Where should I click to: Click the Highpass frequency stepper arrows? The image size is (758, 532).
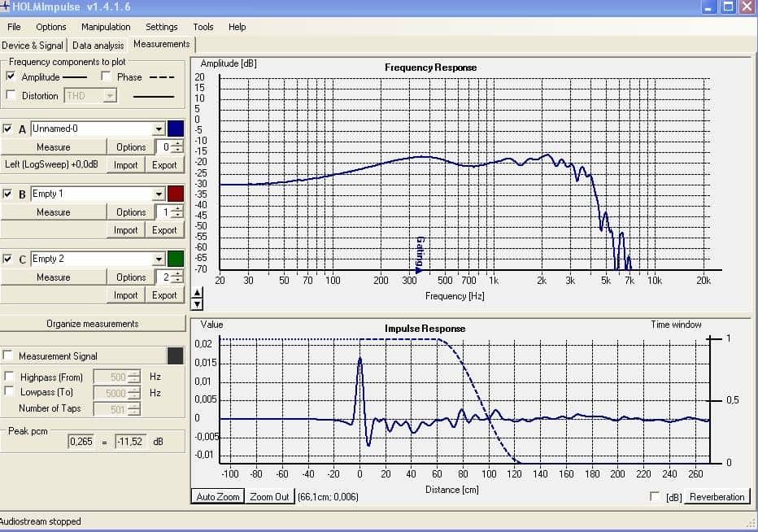(x=134, y=377)
